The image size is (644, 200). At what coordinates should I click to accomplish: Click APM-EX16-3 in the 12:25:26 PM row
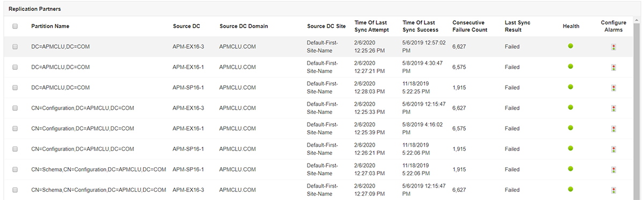[189, 47]
